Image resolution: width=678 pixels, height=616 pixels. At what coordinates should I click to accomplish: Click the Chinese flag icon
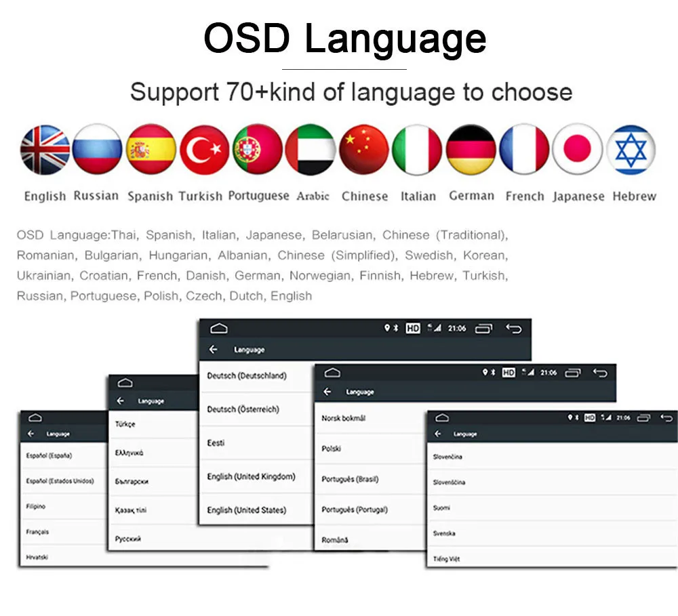tap(364, 150)
